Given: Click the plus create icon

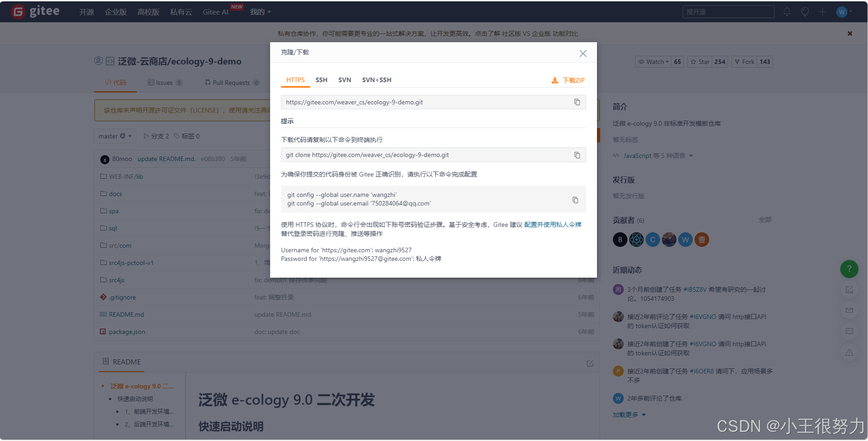Looking at the screenshot, I should point(823,12).
